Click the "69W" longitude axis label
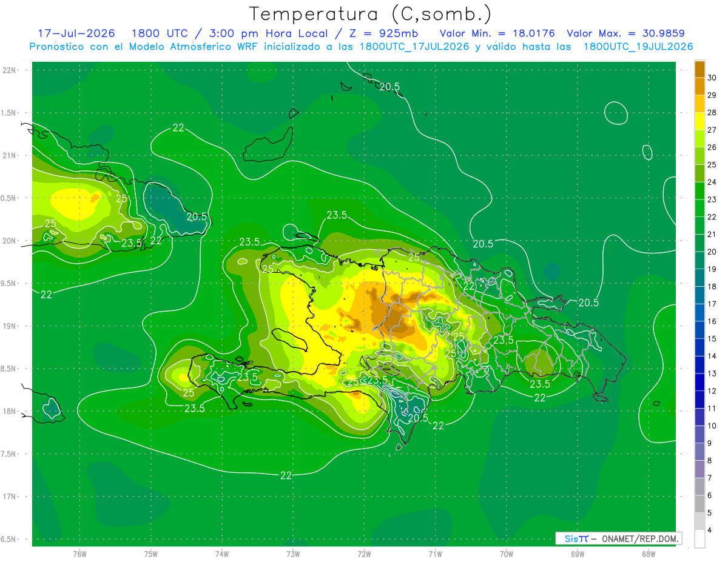This screenshot has height=562, width=728. click(577, 554)
